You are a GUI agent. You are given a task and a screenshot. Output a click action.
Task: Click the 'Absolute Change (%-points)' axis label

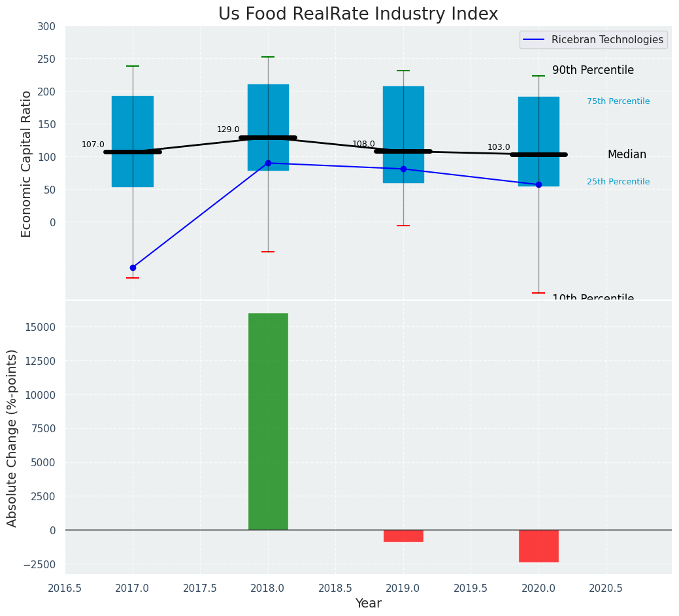pyautogui.click(x=12, y=438)
